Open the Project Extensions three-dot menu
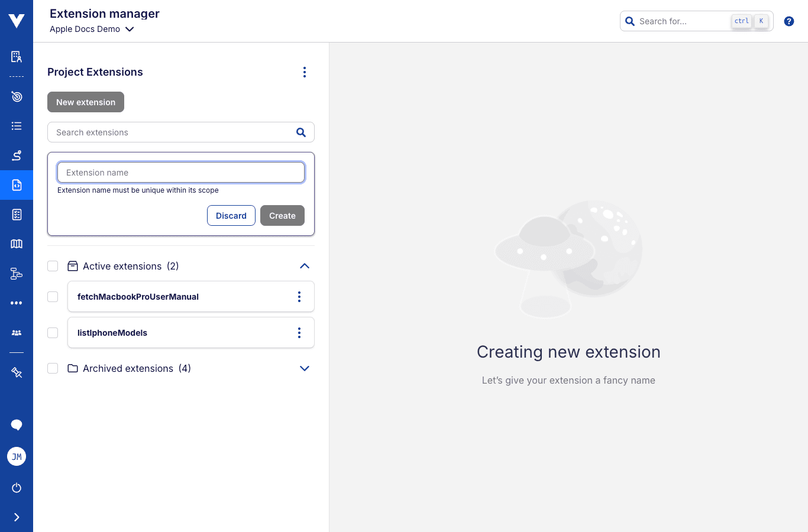 coord(305,72)
